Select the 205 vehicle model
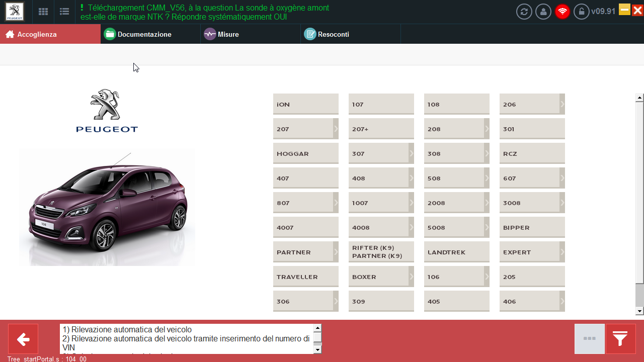 532,277
